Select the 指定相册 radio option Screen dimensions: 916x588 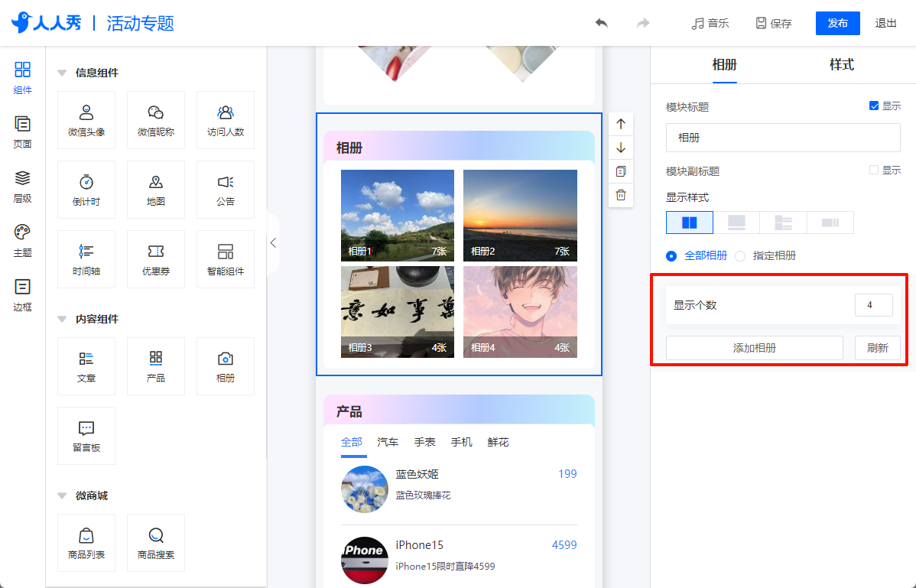(x=740, y=255)
